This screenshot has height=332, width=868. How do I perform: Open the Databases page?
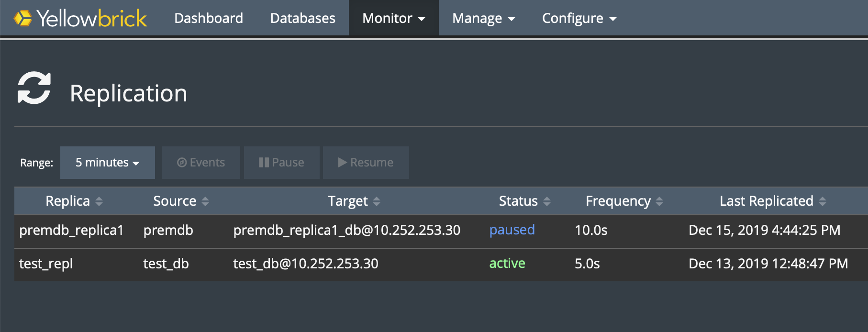[x=302, y=18]
